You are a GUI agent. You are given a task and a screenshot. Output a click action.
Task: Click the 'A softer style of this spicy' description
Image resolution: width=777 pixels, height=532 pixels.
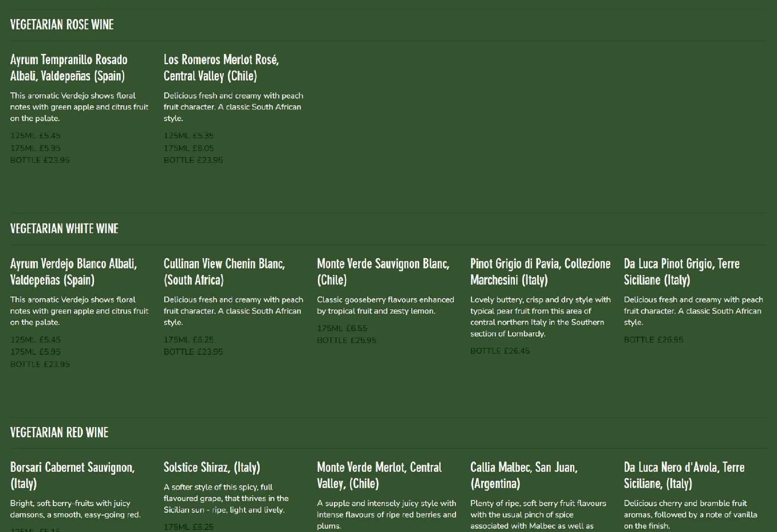[226, 498]
